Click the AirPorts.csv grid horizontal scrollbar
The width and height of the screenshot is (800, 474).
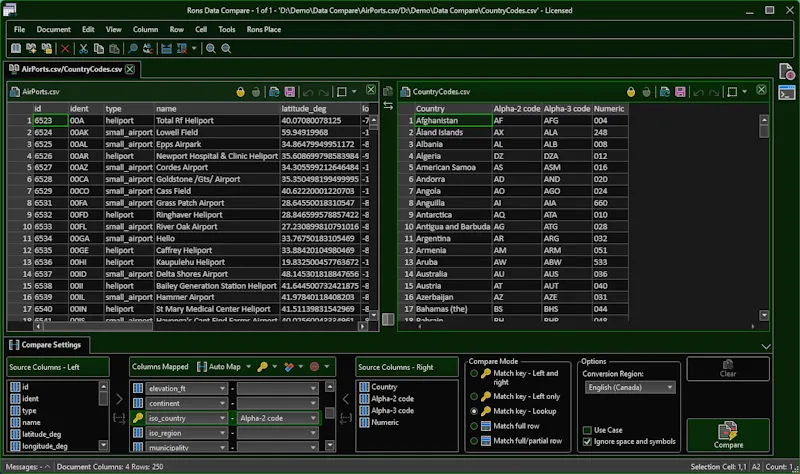click(x=97, y=326)
